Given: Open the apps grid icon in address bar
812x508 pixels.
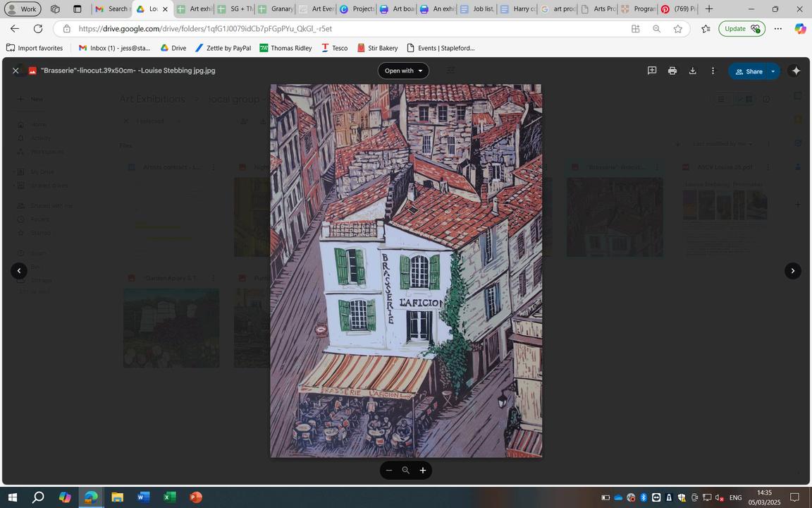Looking at the screenshot, I should tap(635, 29).
